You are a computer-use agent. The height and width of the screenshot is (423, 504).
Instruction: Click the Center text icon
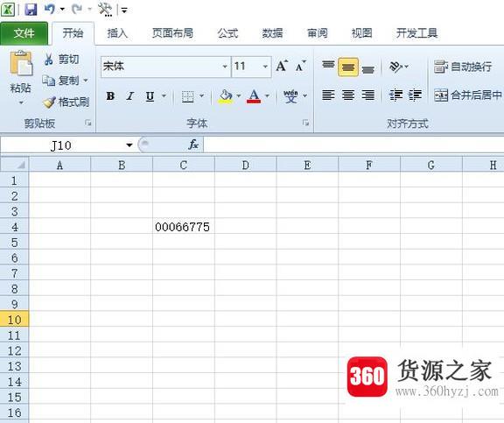348,95
